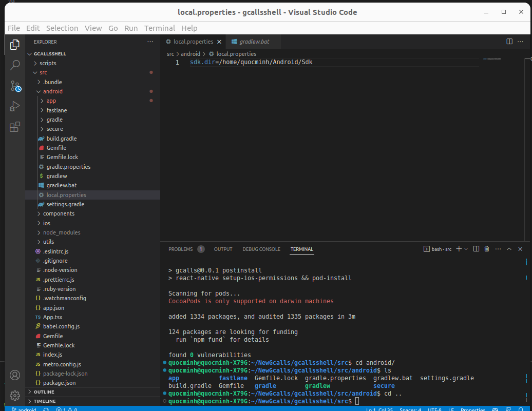532x411 pixels.
Task: Split the editor to the right
Action: 509,42
